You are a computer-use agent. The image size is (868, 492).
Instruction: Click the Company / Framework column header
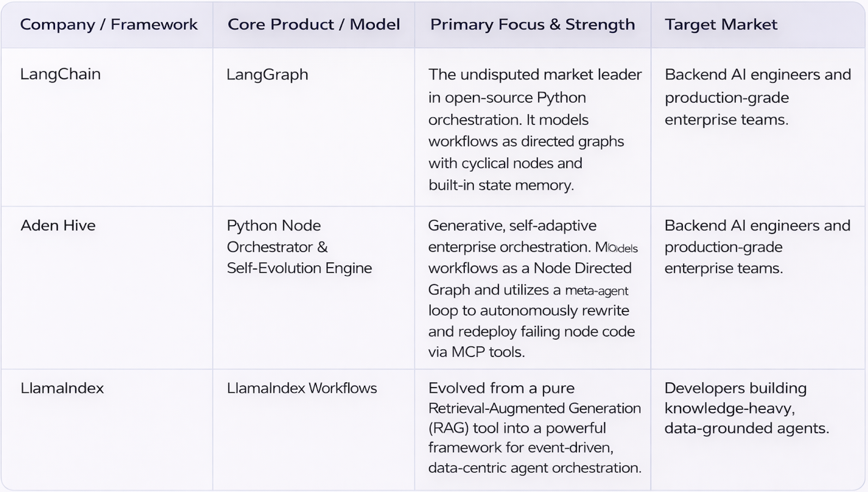coord(109,25)
